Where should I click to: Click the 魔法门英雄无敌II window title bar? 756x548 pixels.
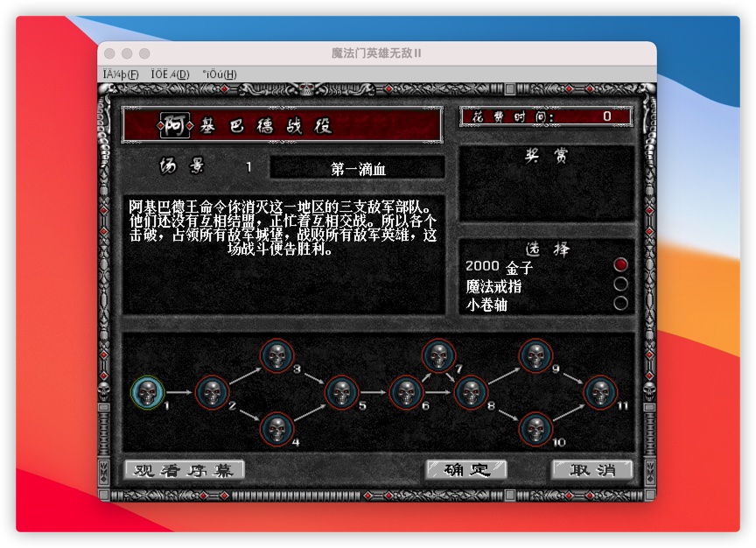(376, 53)
